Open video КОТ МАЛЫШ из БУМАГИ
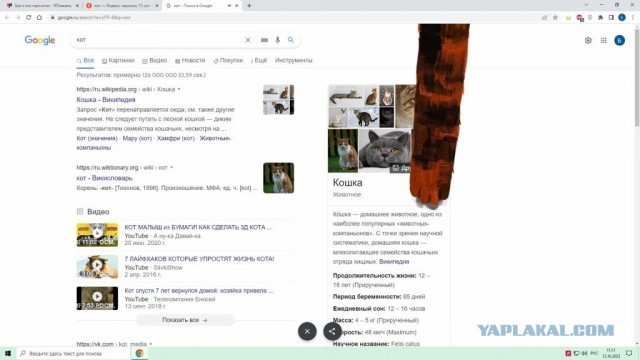This screenshot has height=360, width=640. tap(198, 227)
